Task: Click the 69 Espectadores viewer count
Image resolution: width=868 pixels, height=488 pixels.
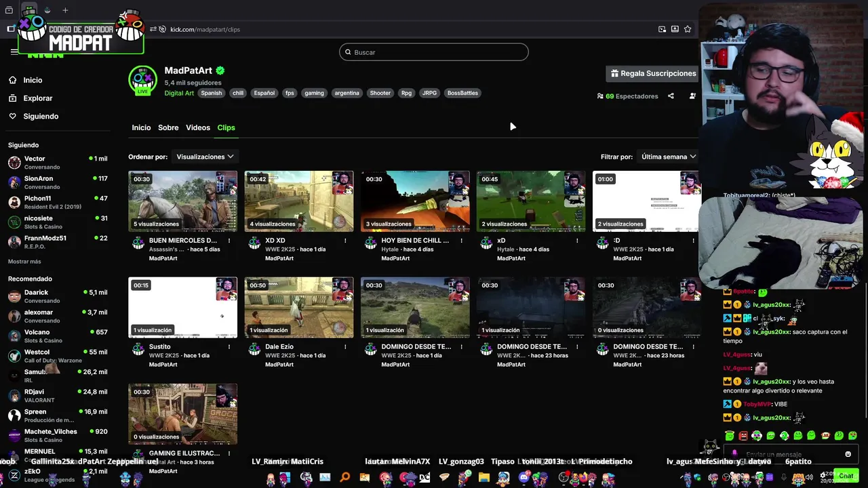Action: pos(627,96)
